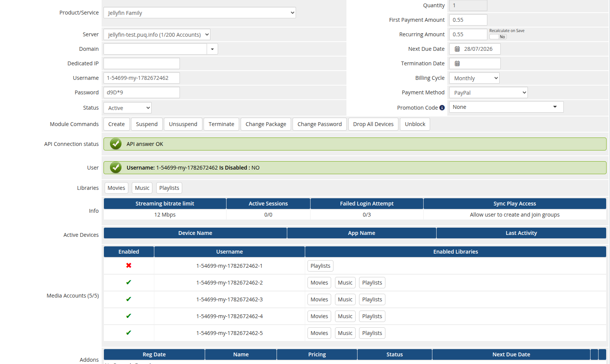
Task: Click the Username input field
Action: 141,78
